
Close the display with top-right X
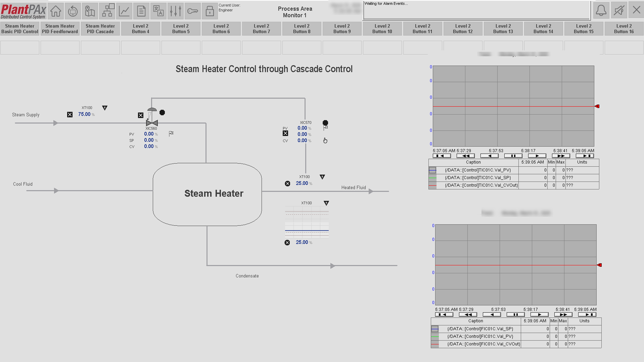[x=636, y=10]
